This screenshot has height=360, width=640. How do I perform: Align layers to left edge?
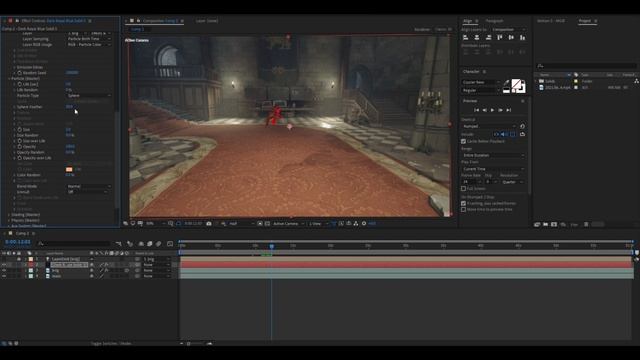(465, 38)
